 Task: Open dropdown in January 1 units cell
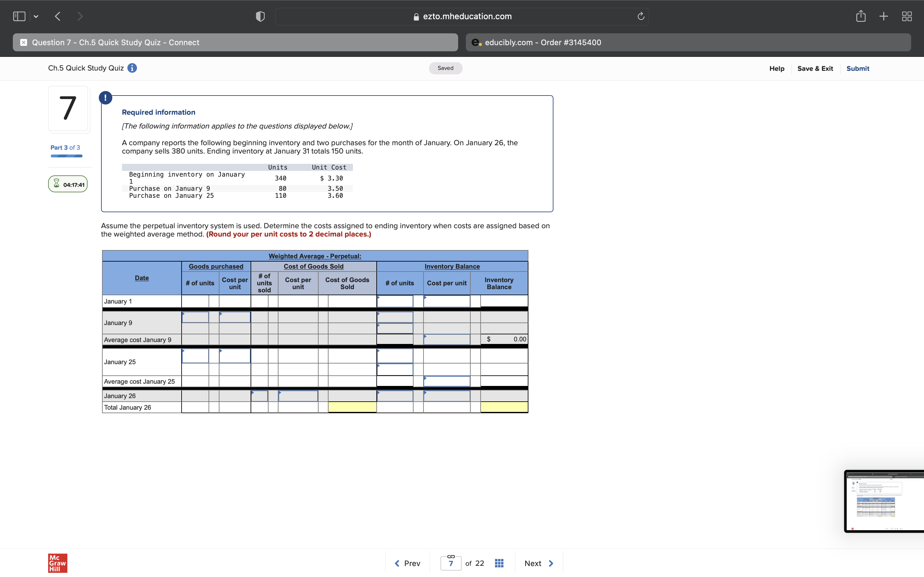click(395, 301)
